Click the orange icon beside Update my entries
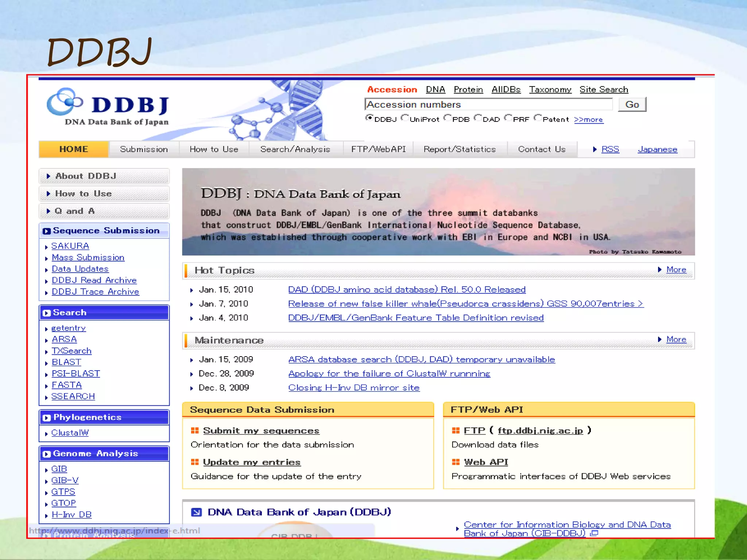The width and height of the screenshot is (747, 560). [195, 462]
